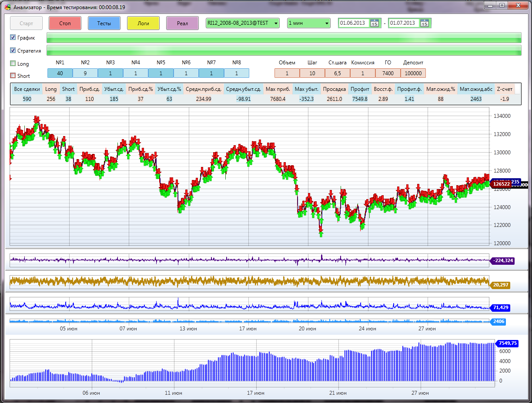The width and height of the screenshot is (532, 403).
Task: Click the value 7680.4 under Max приб.
Action: click(278, 99)
